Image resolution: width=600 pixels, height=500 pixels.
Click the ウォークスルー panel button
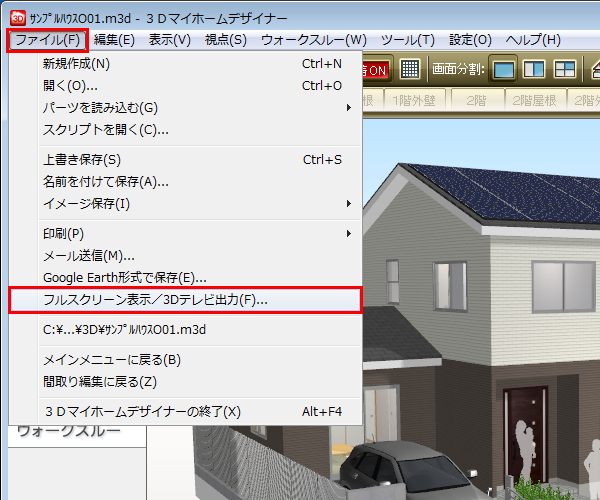[x=70, y=433]
